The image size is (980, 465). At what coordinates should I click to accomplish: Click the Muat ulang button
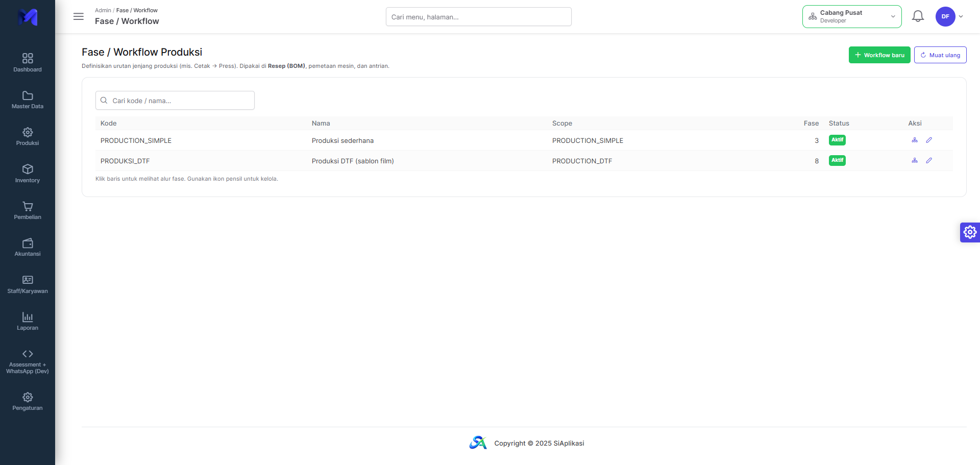[x=940, y=55]
